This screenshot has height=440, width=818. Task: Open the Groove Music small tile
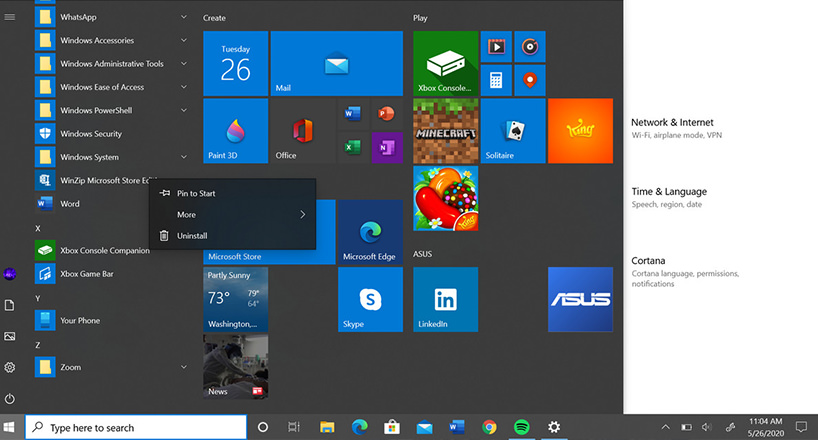[x=530, y=47]
